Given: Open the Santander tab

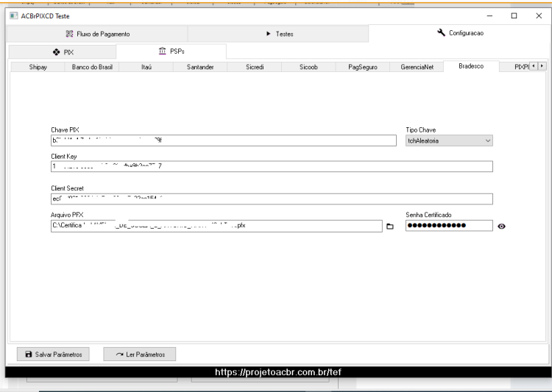Looking at the screenshot, I should pyautogui.click(x=200, y=67).
